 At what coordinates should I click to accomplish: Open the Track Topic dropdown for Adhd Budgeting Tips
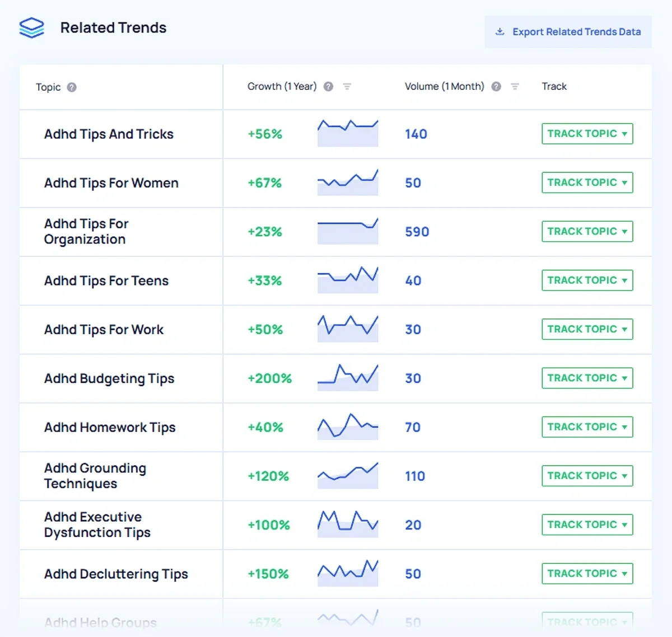tap(626, 378)
